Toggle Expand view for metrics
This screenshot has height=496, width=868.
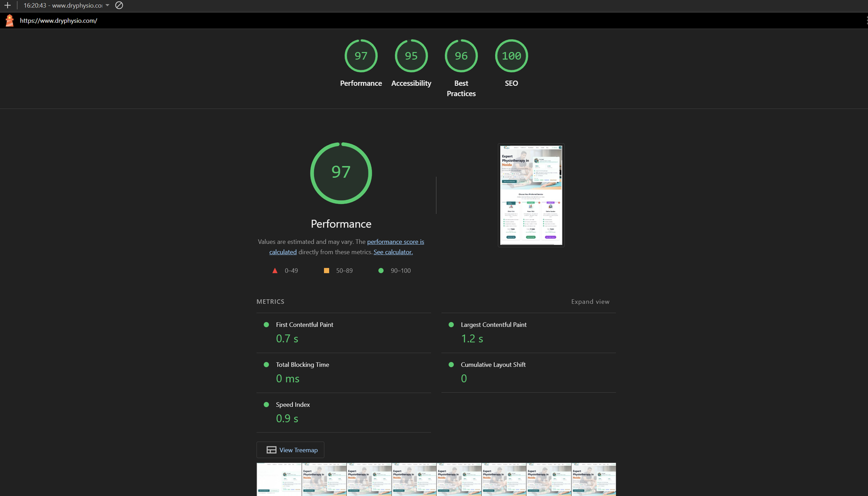[x=590, y=302]
